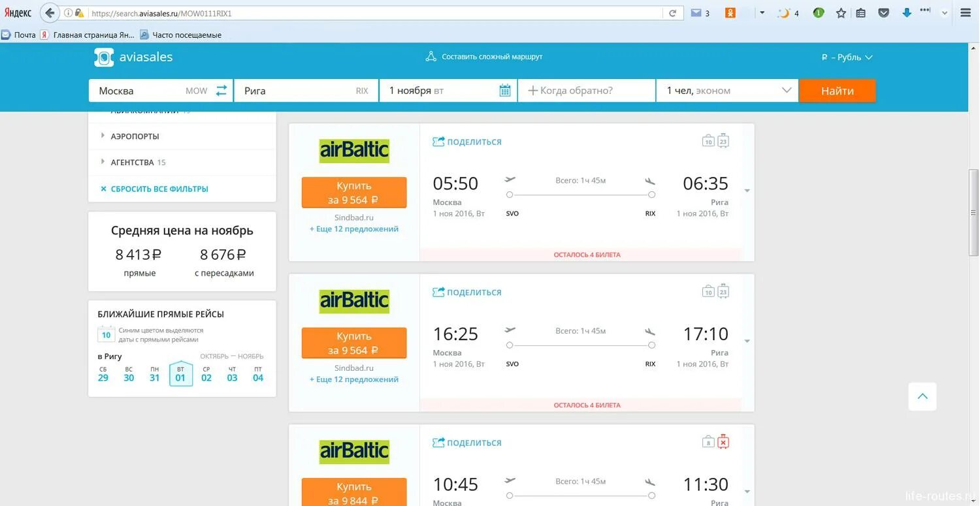Click the complex route builder icon
This screenshot has width=980, height=506.
(431, 57)
